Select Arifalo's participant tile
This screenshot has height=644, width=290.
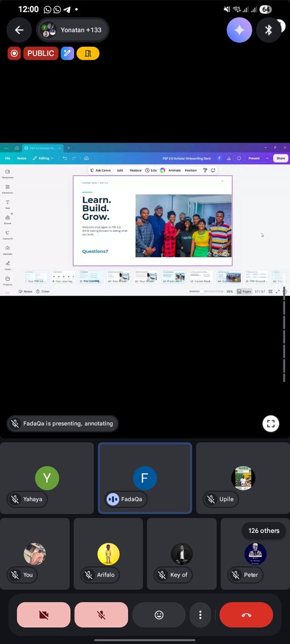click(x=108, y=554)
